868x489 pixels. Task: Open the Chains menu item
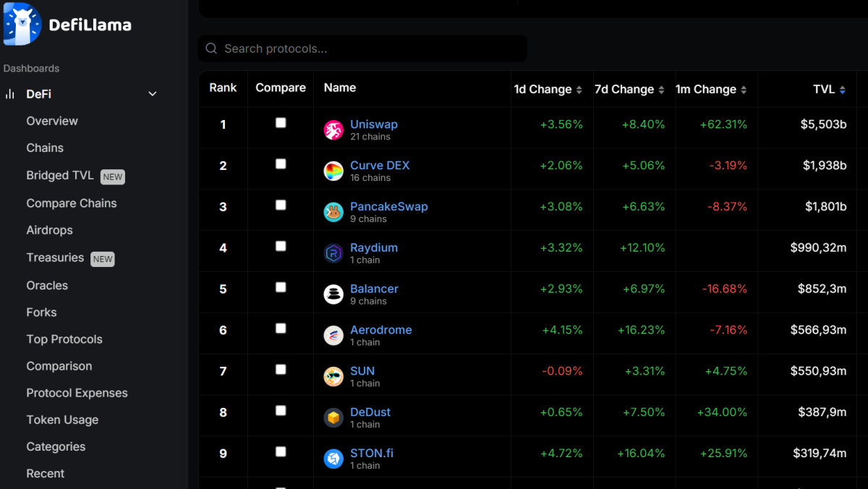[x=45, y=148]
